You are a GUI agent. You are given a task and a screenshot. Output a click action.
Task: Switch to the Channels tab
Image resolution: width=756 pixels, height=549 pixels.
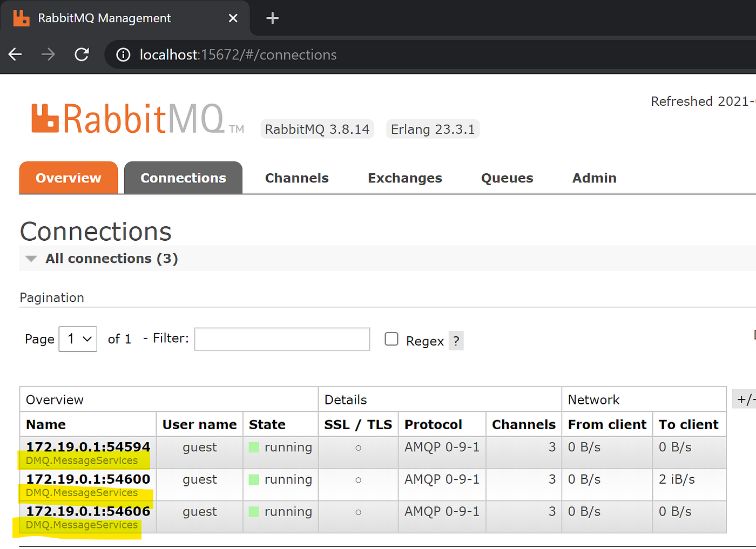coord(296,178)
